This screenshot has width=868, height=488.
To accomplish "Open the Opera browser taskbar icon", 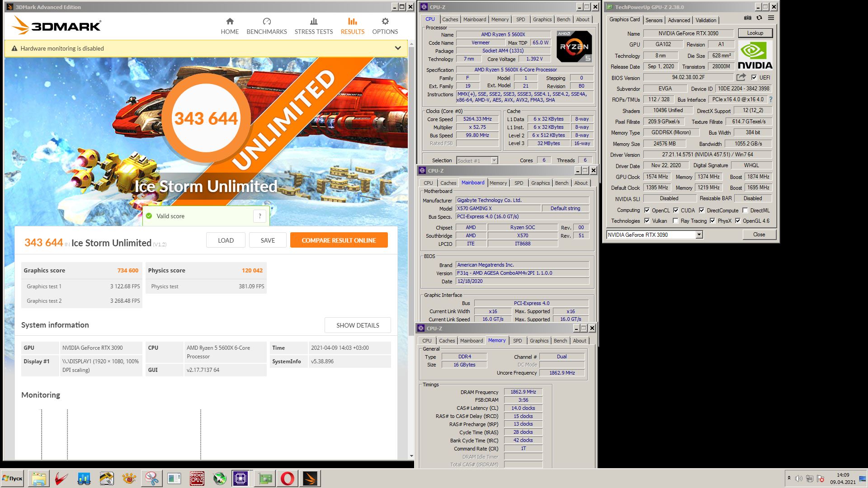I will click(288, 479).
